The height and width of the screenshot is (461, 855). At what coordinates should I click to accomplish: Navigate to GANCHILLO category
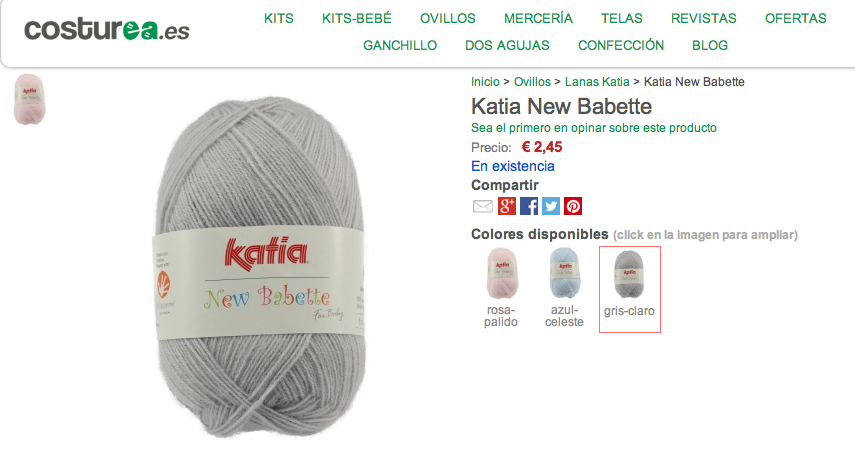pos(400,45)
